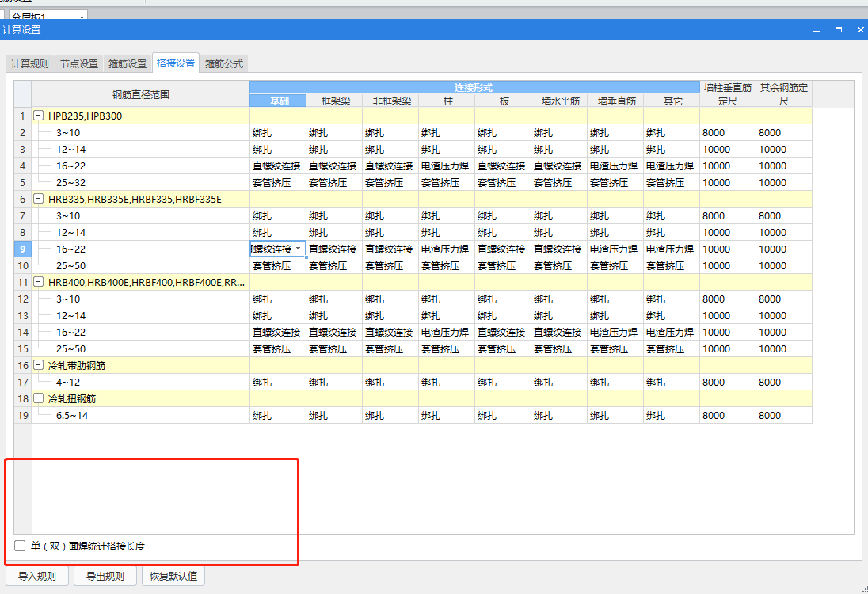The image size is (868, 594).
Task: Collapse the HPB235,HPB300 group
Action: coord(39,116)
